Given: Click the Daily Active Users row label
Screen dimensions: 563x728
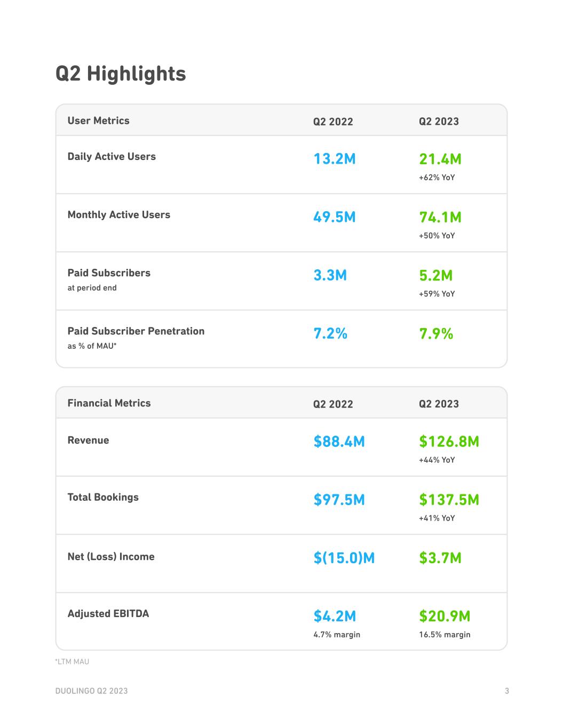Looking at the screenshot, I should point(112,156).
